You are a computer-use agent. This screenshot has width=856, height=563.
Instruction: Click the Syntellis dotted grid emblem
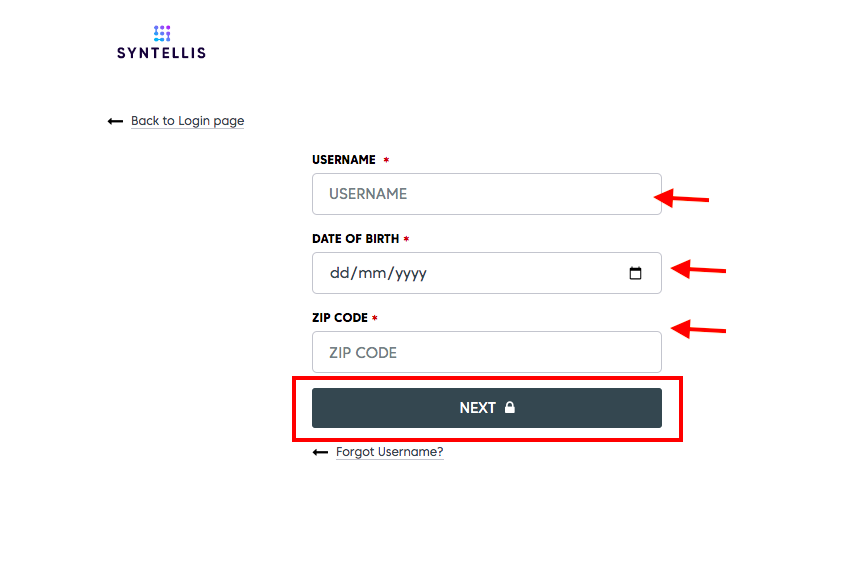[162, 33]
